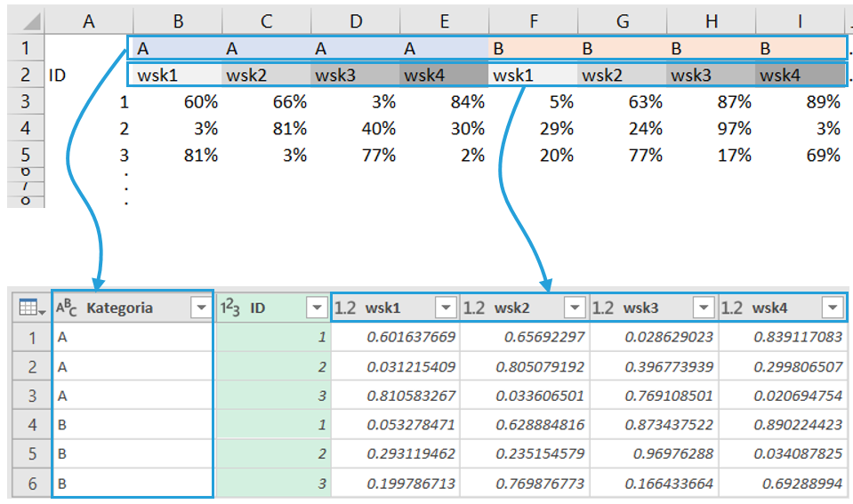
Task: Click the 1.2 type icon of wsk4 column
Action: [733, 308]
